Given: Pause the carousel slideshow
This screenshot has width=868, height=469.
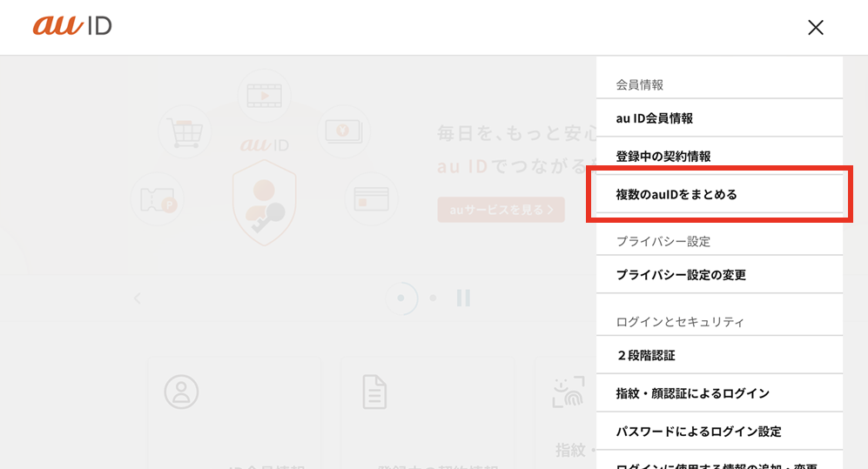Looking at the screenshot, I should tap(463, 298).
